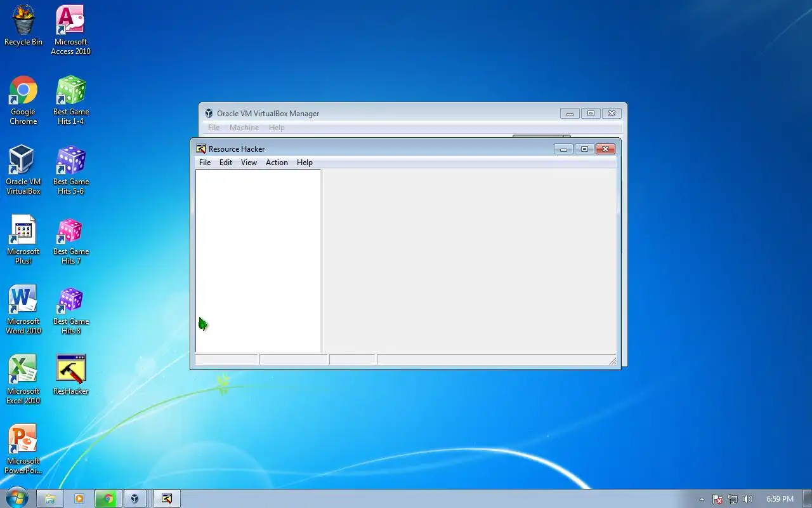Image resolution: width=812 pixels, height=508 pixels.
Task: Open Resource Hacker File menu
Action: pyautogui.click(x=205, y=163)
